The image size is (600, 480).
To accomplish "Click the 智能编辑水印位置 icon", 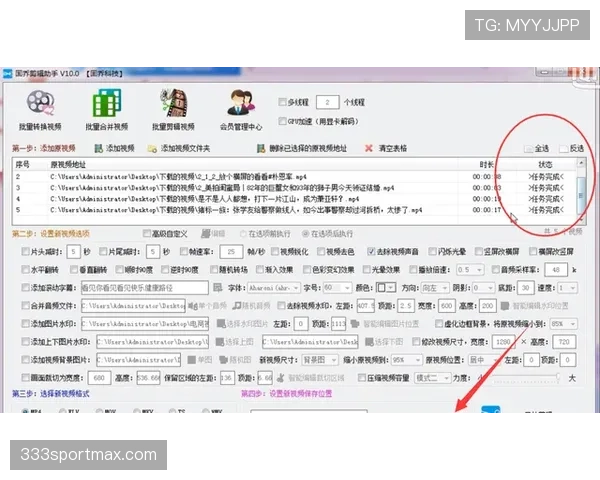I will (505, 305).
